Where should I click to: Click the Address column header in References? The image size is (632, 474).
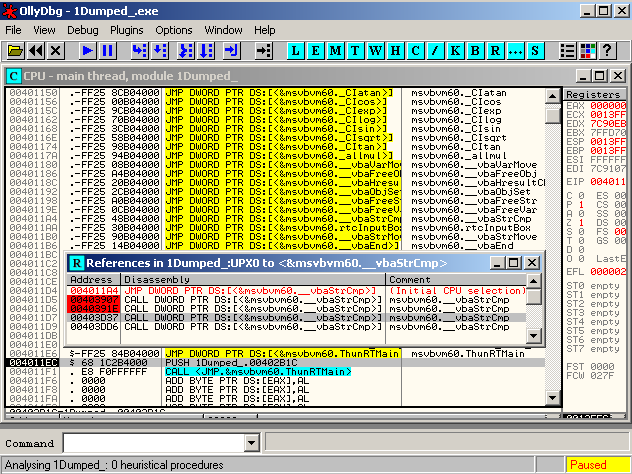94,279
